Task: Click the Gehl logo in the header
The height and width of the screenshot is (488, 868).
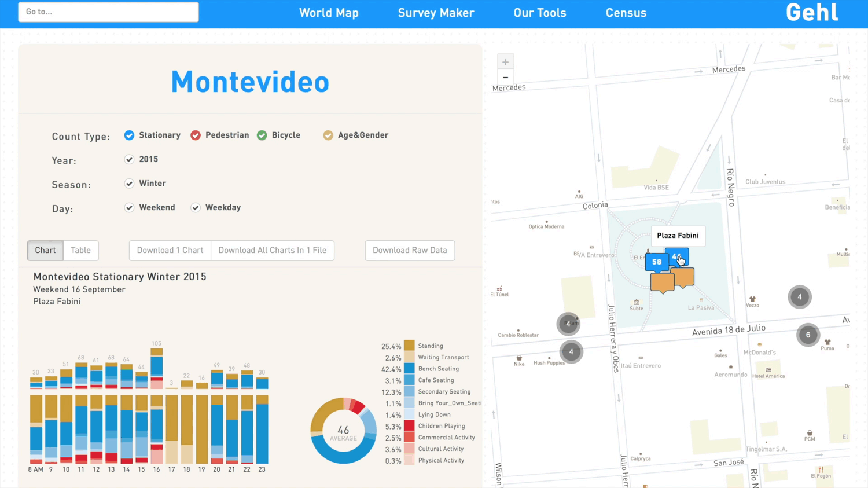Action: [811, 12]
